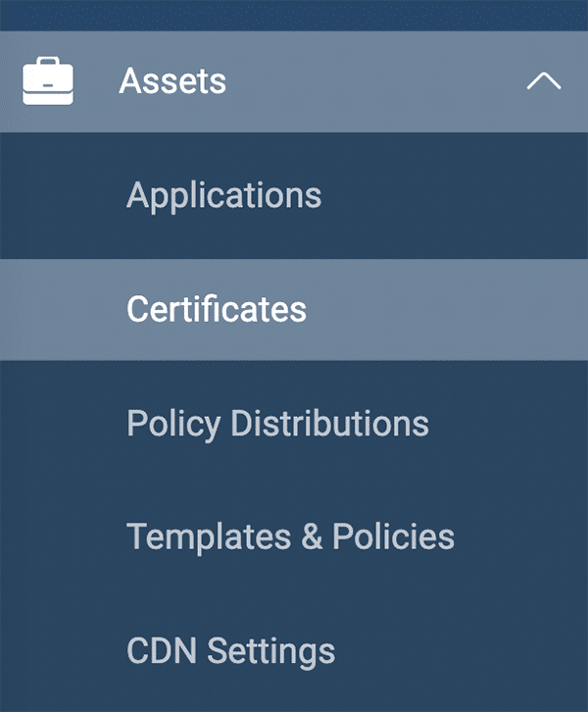Open Policy Distributions
This screenshot has height=712, width=588.
[x=277, y=424]
